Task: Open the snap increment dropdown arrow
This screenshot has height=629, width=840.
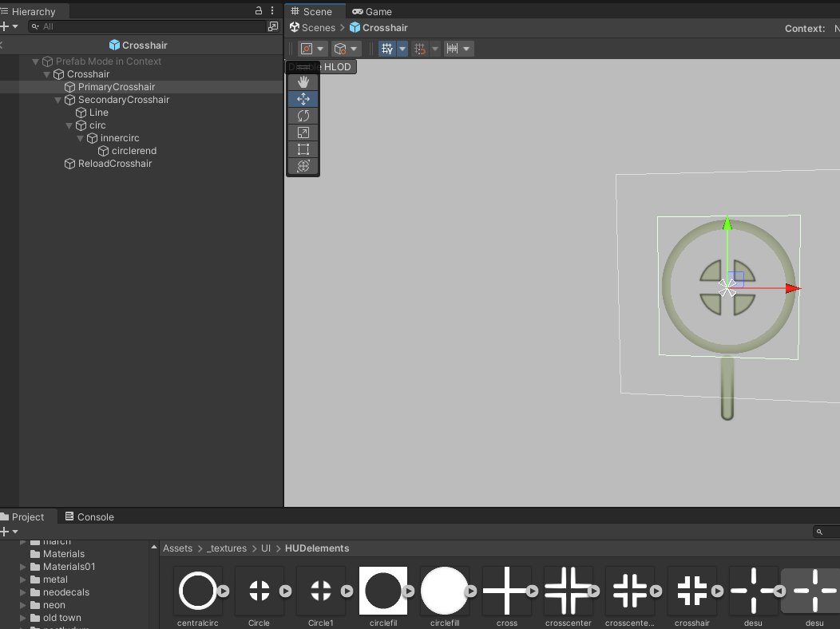Action: [x=435, y=49]
